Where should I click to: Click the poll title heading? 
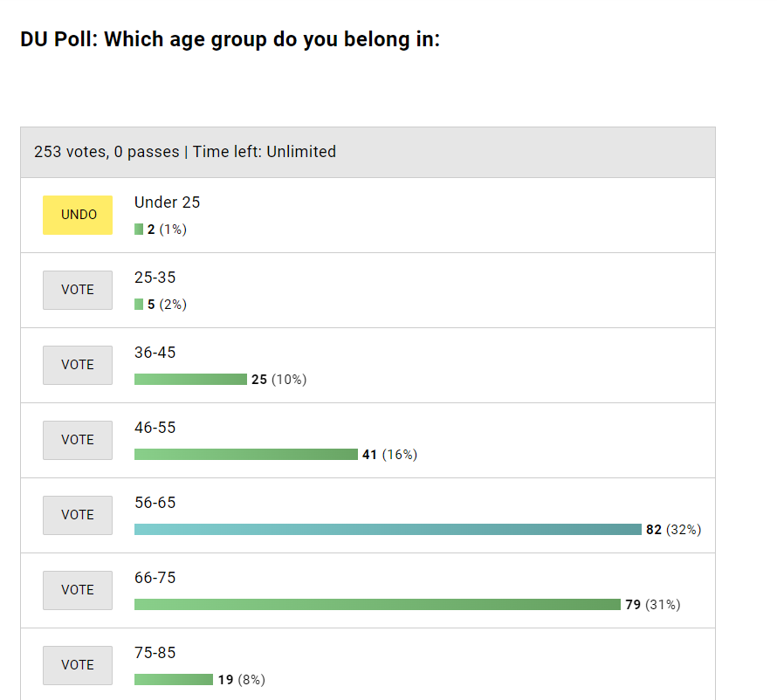(230, 40)
